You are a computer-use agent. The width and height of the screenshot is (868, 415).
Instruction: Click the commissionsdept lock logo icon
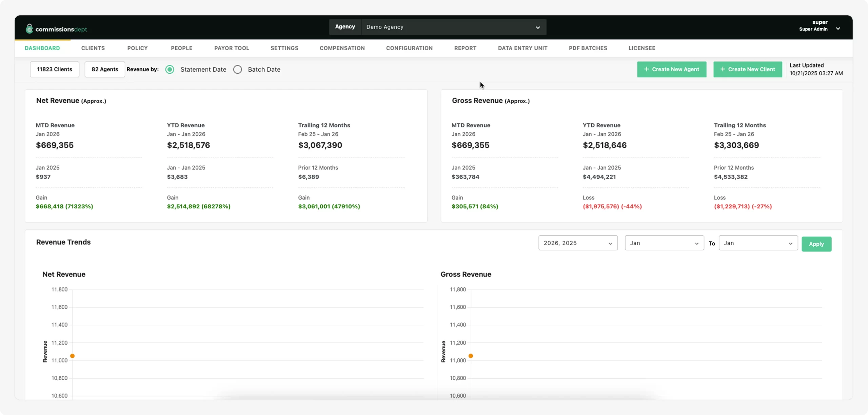click(30, 29)
